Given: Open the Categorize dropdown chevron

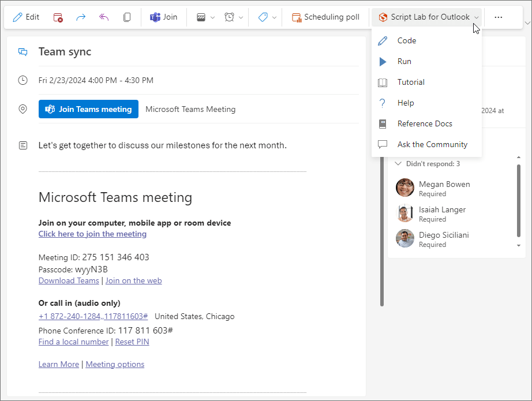Looking at the screenshot, I should click(275, 17).
